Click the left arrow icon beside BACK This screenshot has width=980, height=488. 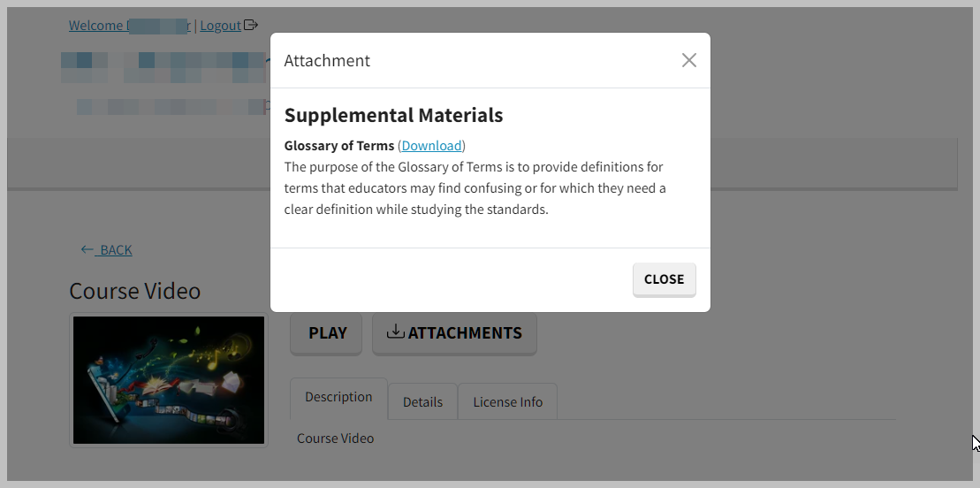pos(87,249)
